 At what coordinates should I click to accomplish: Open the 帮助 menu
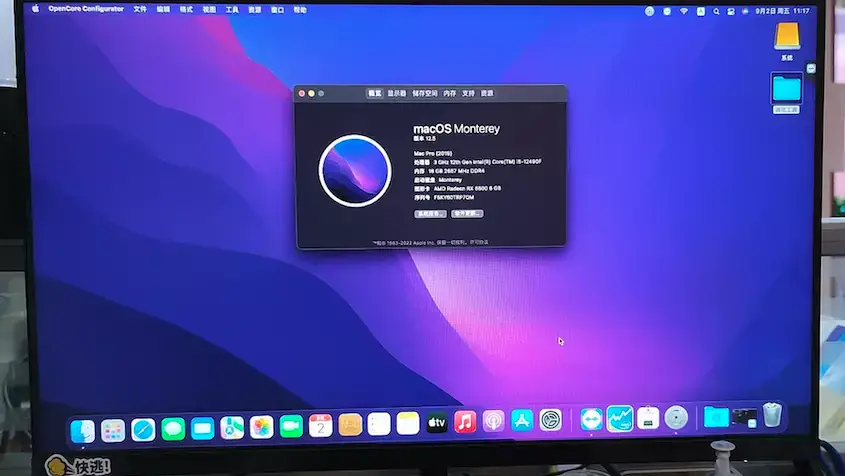300,10
